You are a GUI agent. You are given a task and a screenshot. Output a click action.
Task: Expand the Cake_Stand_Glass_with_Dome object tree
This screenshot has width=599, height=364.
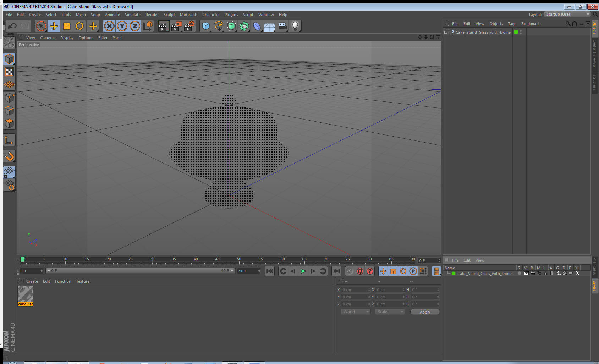[446, 32]
